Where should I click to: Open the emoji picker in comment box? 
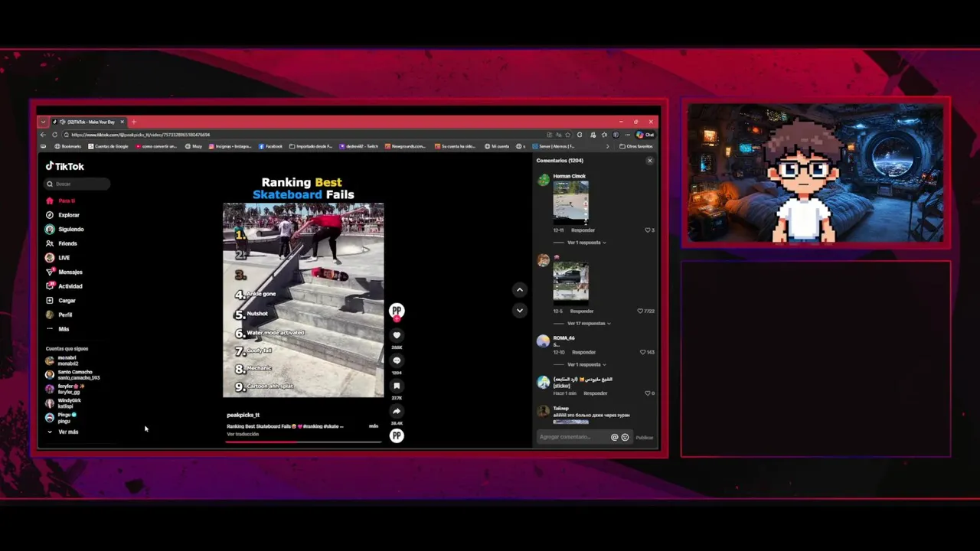click(625, 437)
